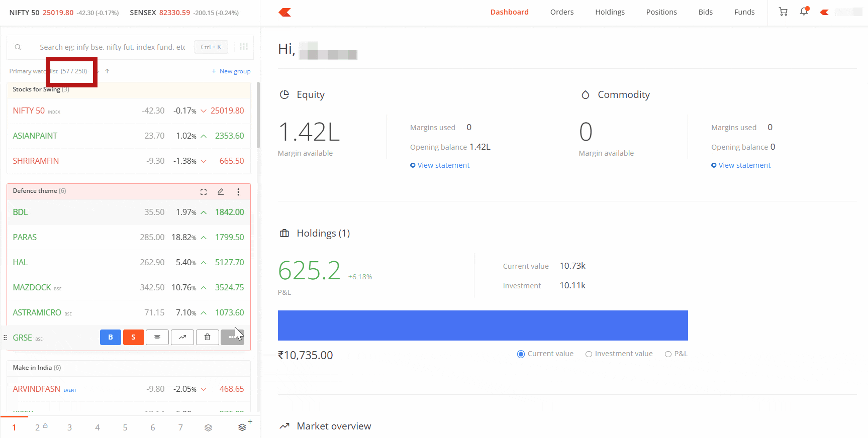
Task: Open the watchlist filter settings sliders icon
Action: point(244,47)
